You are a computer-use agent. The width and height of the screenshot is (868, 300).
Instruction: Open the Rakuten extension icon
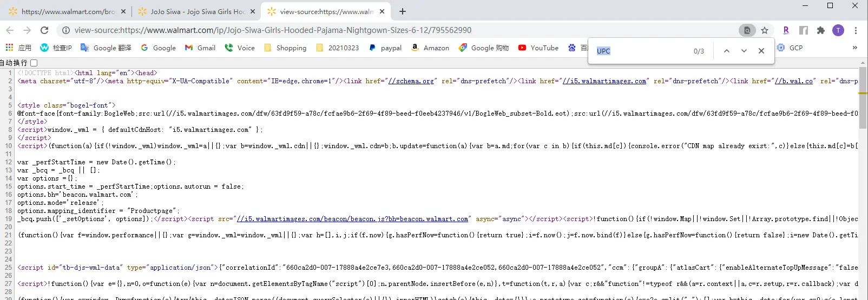pos(786,30)
